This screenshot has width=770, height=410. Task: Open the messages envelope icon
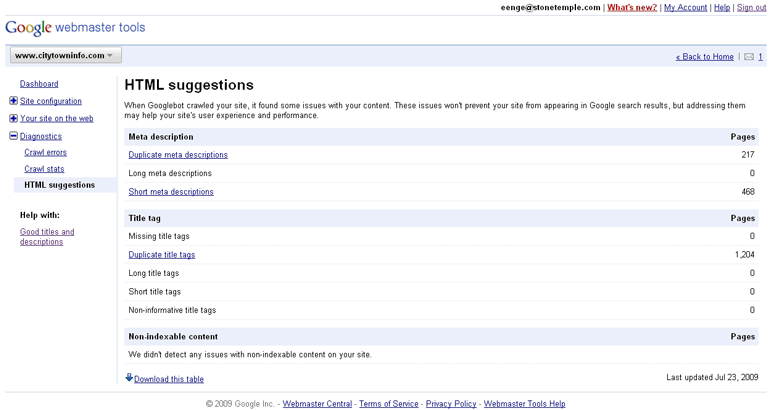point(749,57)
